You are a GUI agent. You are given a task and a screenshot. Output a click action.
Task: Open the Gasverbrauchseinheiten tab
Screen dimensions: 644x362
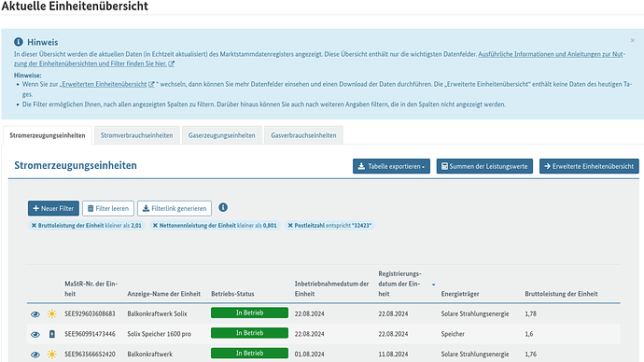coord(303,135)
